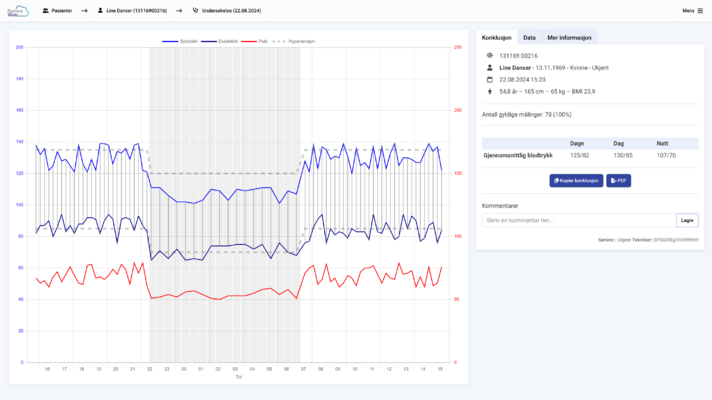Switch to the Data tab
The image size is (712, 400).
528,36
